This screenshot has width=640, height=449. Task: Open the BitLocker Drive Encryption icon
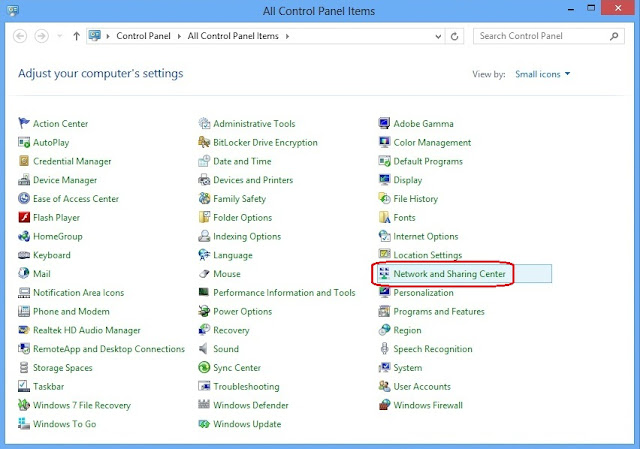click(x=204, y=142)
